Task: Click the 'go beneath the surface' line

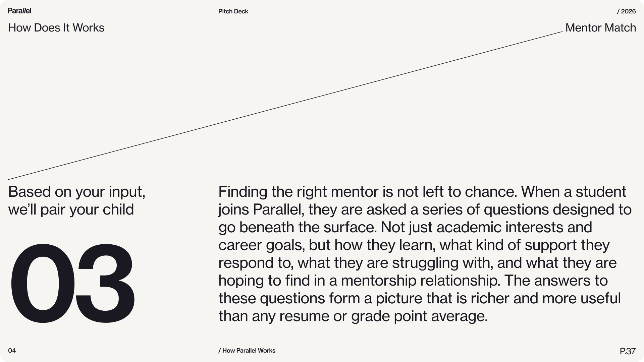Action: pos(405,228)
